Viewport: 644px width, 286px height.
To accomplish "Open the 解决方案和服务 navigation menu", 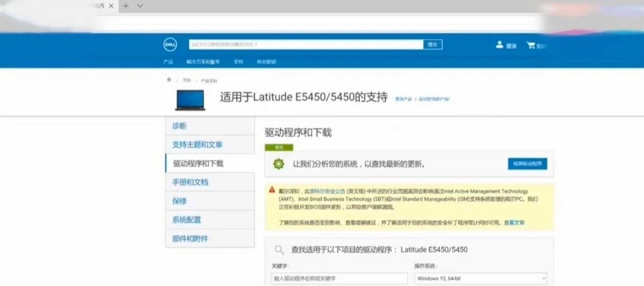I will point(203,62).
